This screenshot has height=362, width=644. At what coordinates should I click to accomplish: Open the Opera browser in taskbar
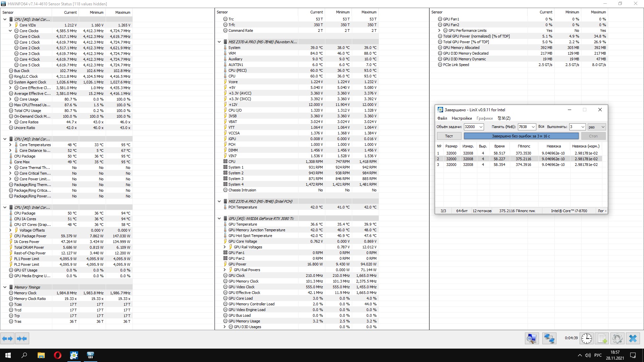(57, 355)
